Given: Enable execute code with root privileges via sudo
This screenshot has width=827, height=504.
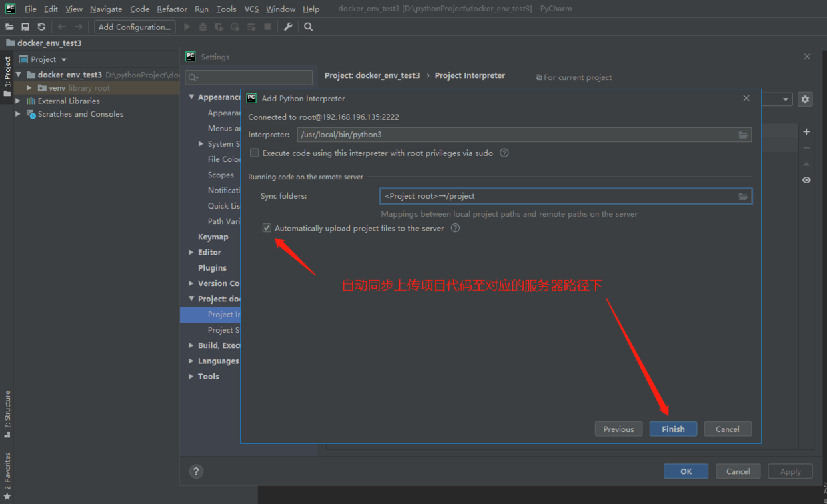Looking at the screenshot, I should click(x=254, y=153).
